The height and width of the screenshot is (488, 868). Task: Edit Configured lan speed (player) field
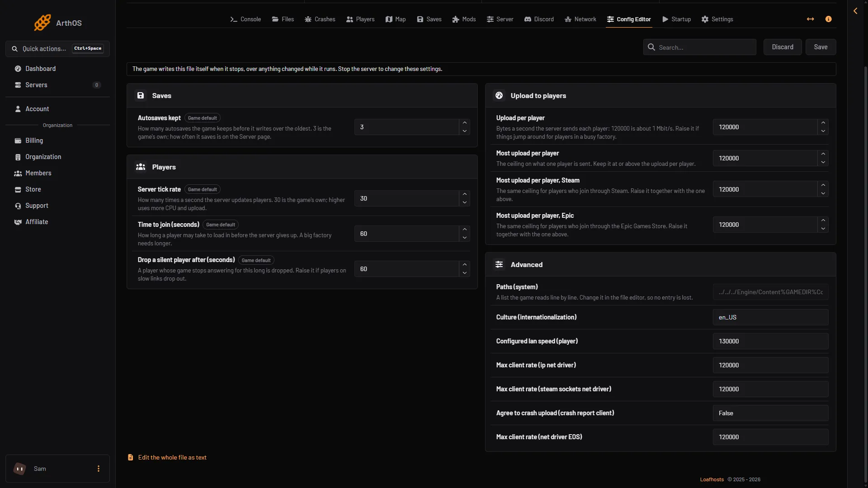click(770, 341)
